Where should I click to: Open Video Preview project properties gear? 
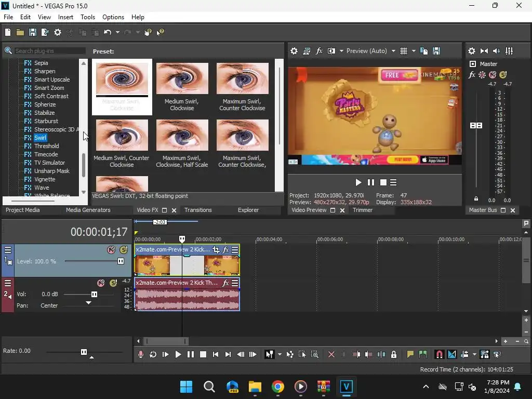[x=294, y=51]
